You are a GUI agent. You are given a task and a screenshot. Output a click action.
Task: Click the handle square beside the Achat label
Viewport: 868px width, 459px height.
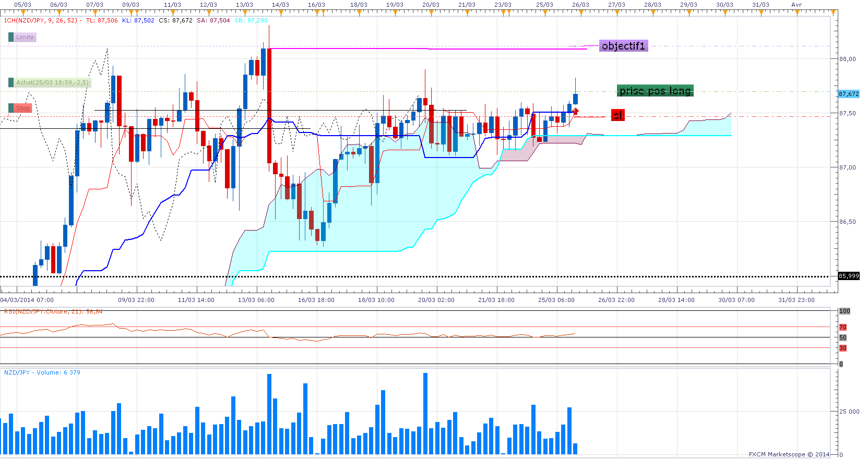click(x=11, y=82)
